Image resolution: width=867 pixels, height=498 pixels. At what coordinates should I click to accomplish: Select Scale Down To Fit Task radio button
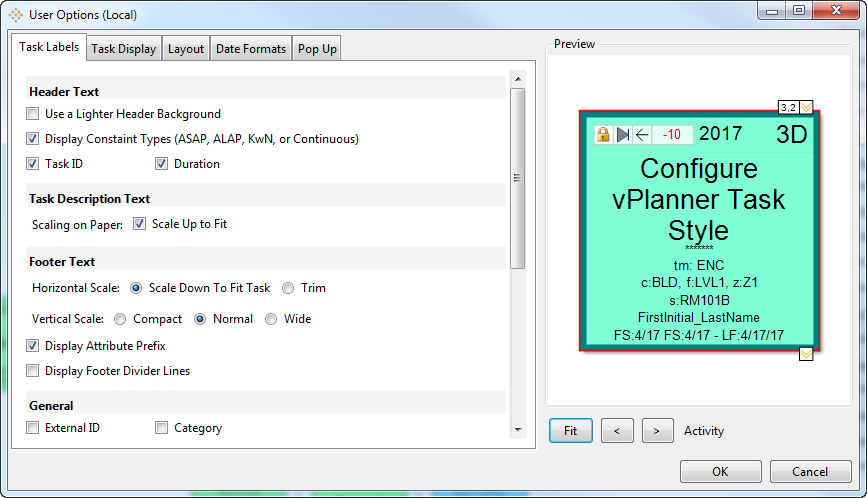(135, 288)
